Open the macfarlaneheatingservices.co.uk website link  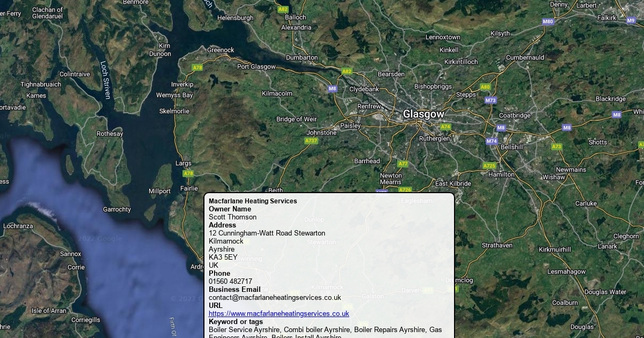[x=279, y=314]
